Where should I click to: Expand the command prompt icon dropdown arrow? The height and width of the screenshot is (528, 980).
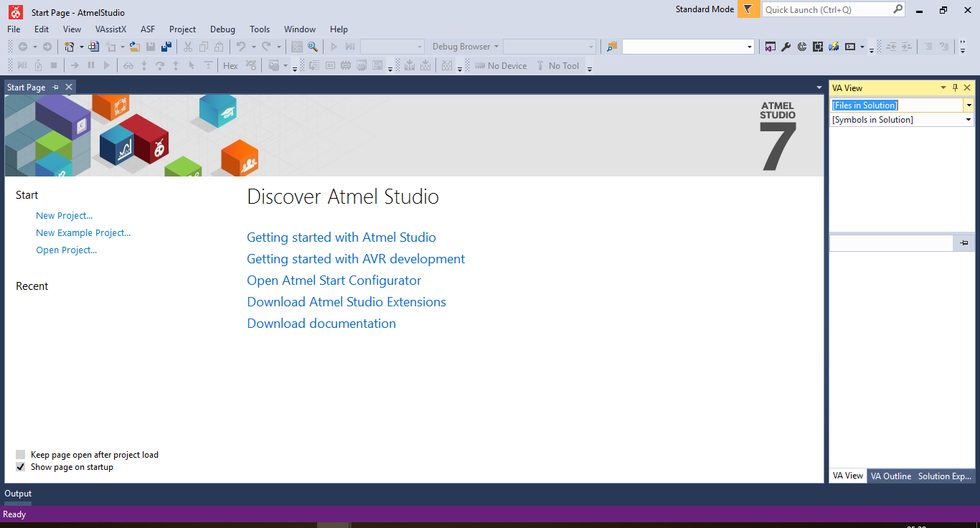pos(862,47)
